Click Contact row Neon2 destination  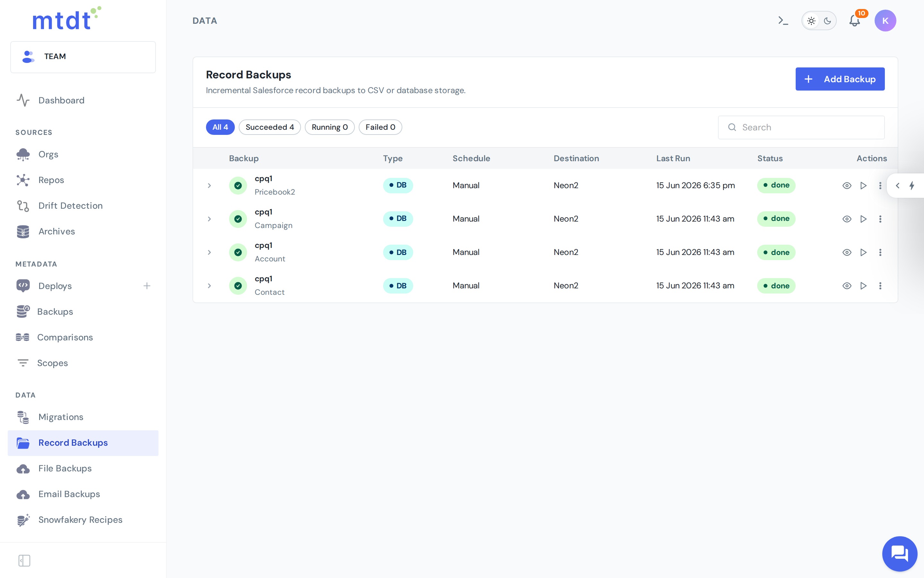click(x=566, y=285)
